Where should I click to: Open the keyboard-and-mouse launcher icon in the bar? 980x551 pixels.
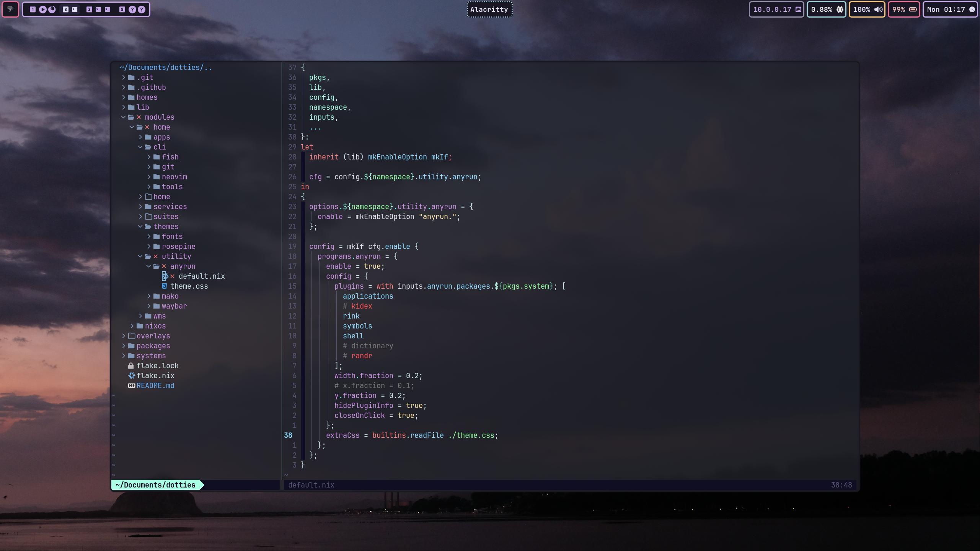10,9
